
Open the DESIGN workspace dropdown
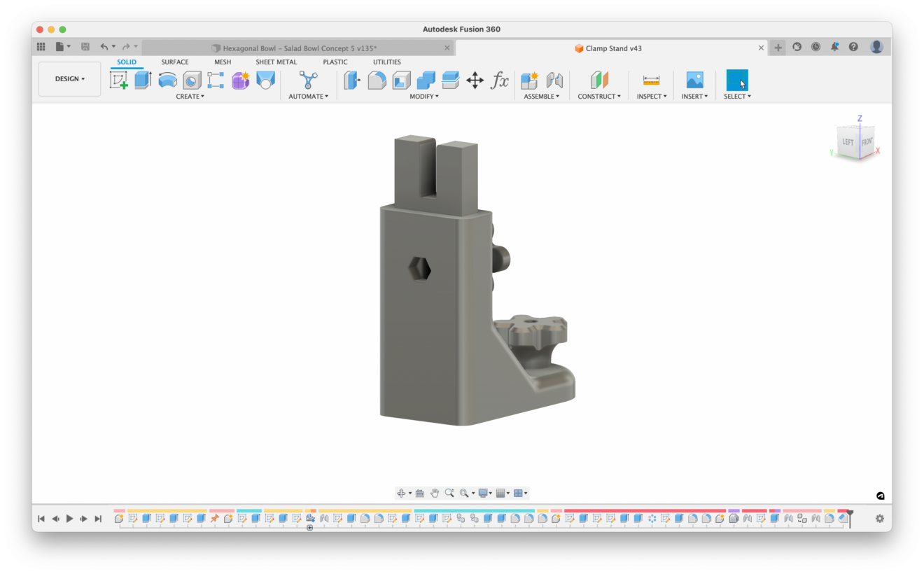(69, 78)
